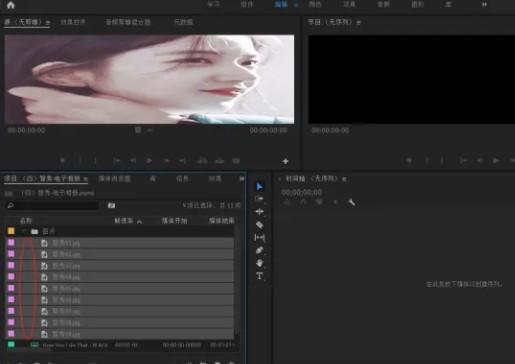Select the Slip tool

259,237
